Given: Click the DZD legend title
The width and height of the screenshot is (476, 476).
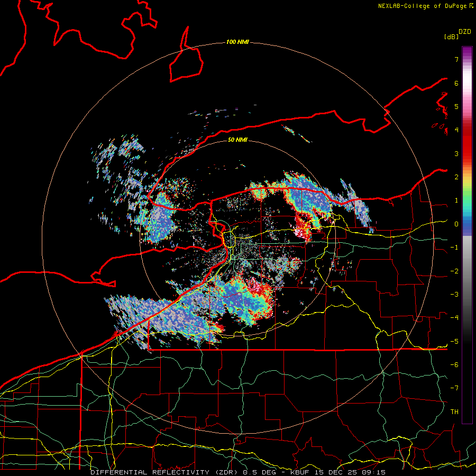Looking at the screenshot, I should [x=465, y=32].
